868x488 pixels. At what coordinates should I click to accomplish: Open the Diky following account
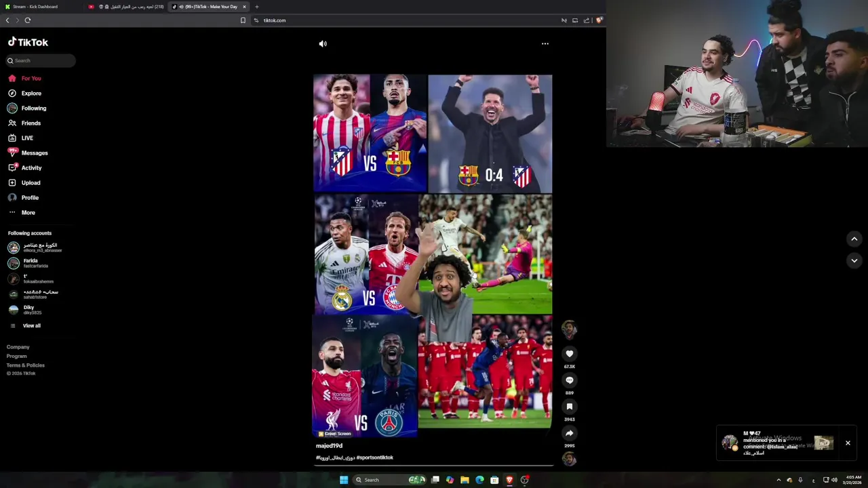point(24,310)
